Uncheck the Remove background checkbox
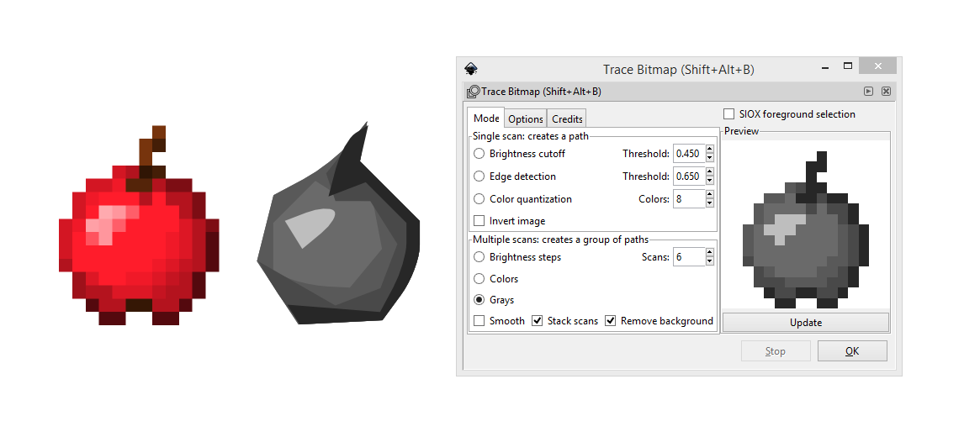The width and height of the screenshot is (980, 437). click(611, 321)
